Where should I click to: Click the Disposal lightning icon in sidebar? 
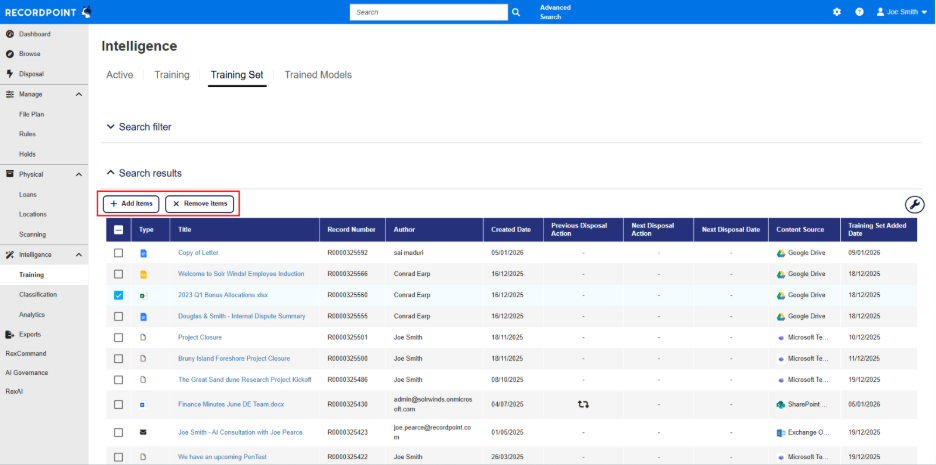coord(9,74)
